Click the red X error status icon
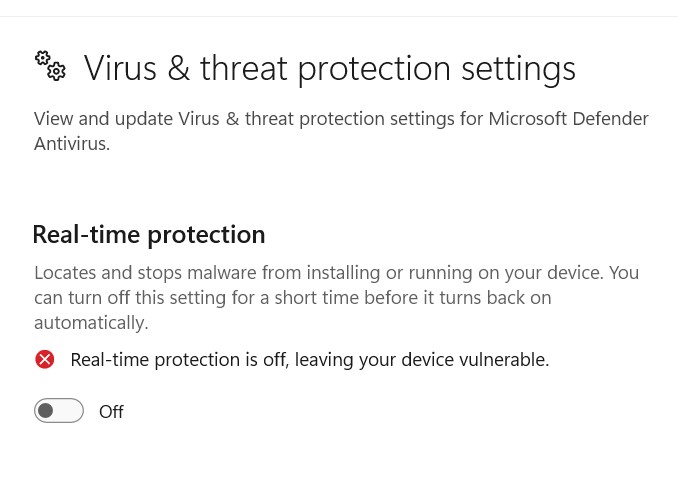 45,360
